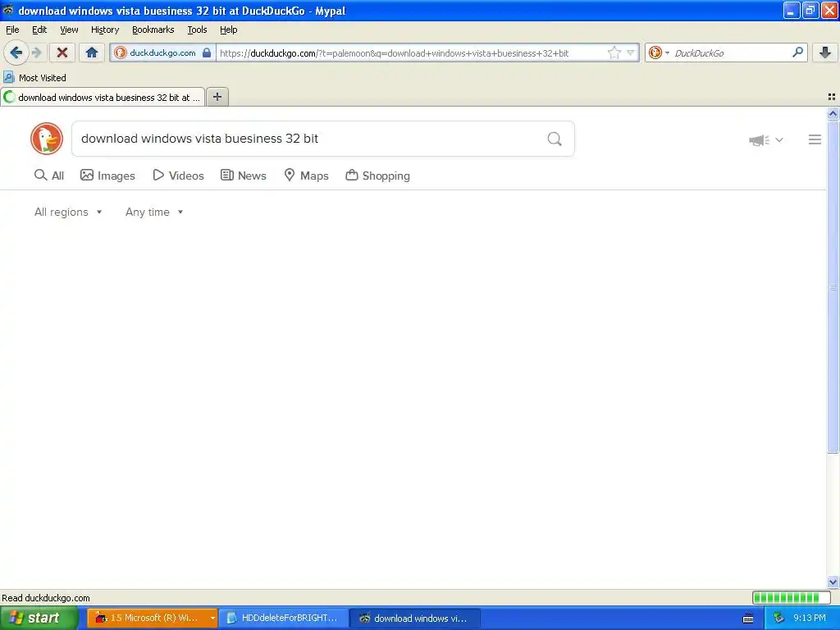Expand the Any time date filter

point(154,212)
